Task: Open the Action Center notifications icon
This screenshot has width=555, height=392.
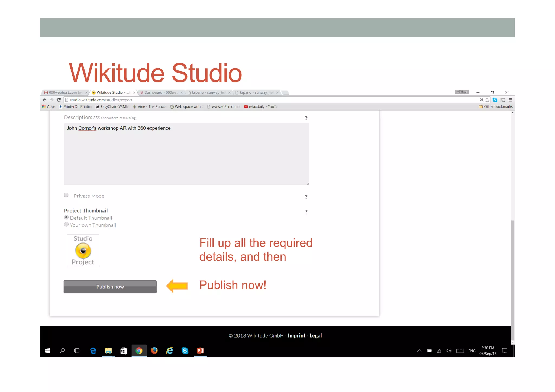Action: [x=505, y=351]
